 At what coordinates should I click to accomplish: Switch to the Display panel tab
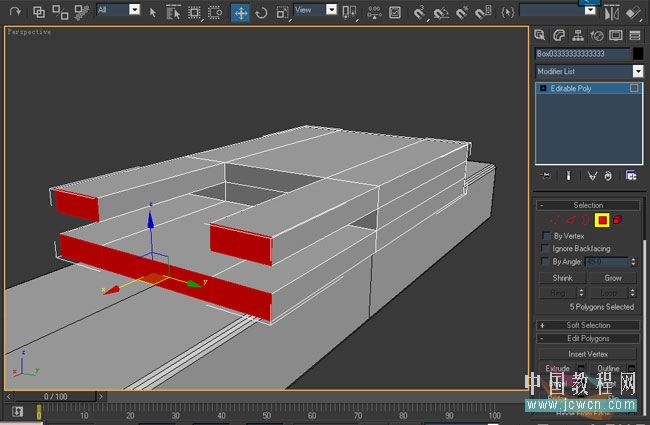tap(616, 36)
